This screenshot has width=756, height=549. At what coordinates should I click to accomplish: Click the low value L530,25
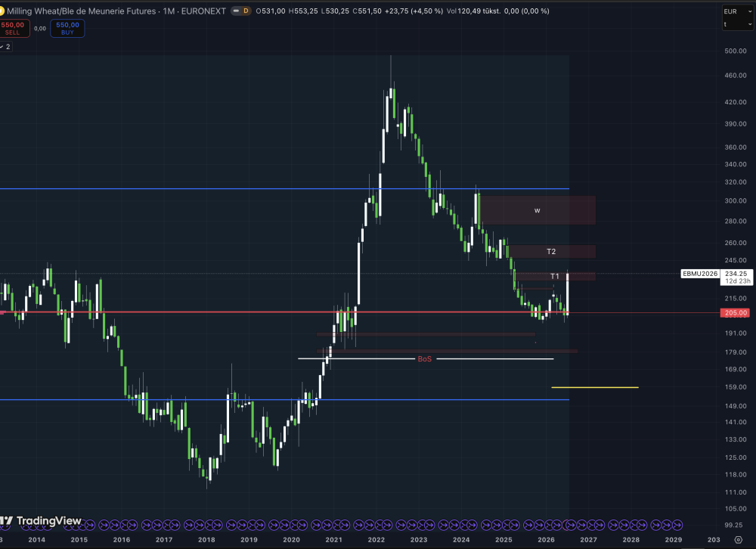[x=335, y=11]
